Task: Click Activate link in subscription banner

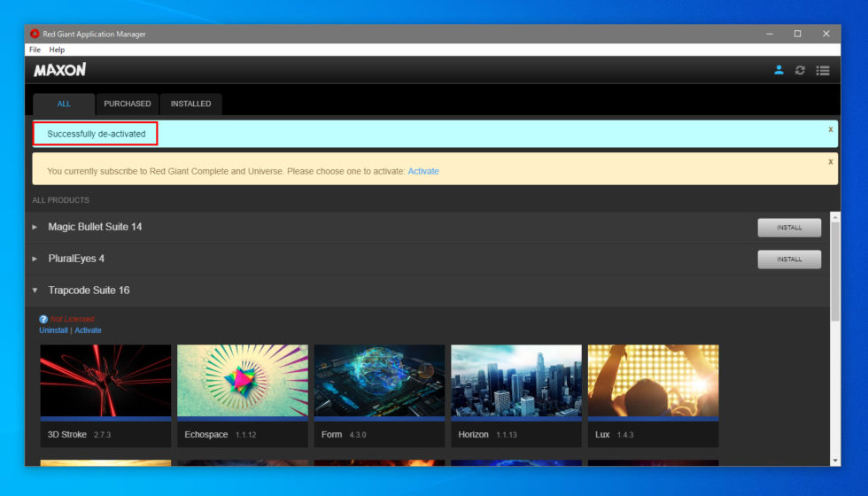Action: click(x=423, y=172)
